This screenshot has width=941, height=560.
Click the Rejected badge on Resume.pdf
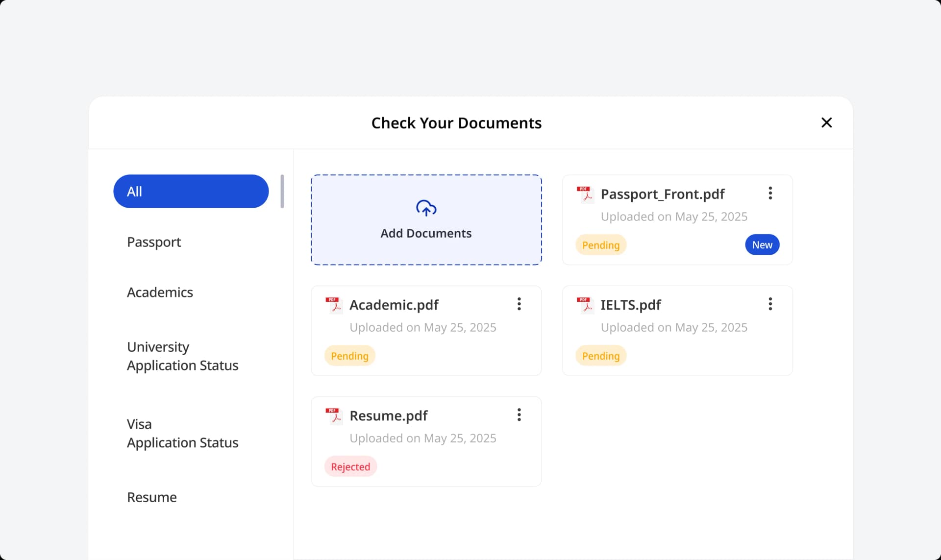350,466
